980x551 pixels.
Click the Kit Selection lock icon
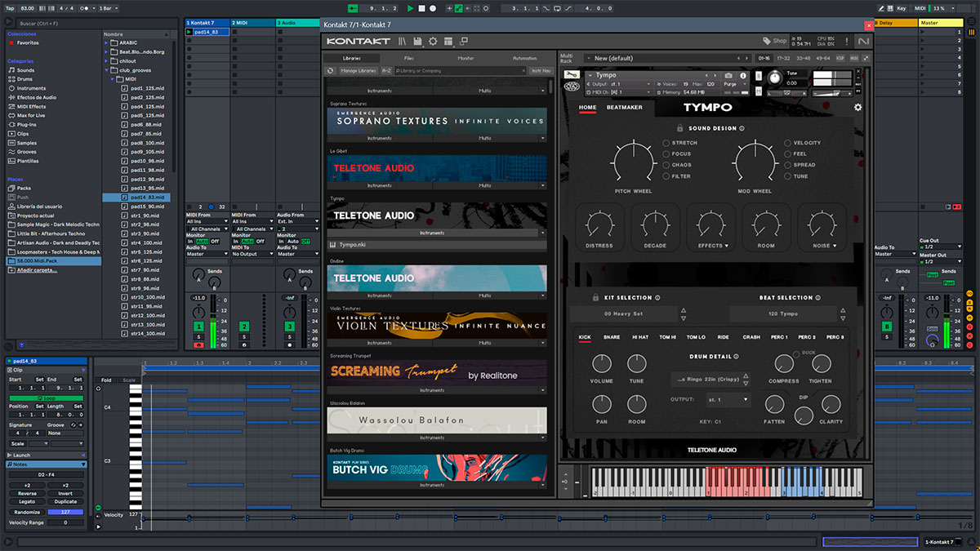(597, 298)
